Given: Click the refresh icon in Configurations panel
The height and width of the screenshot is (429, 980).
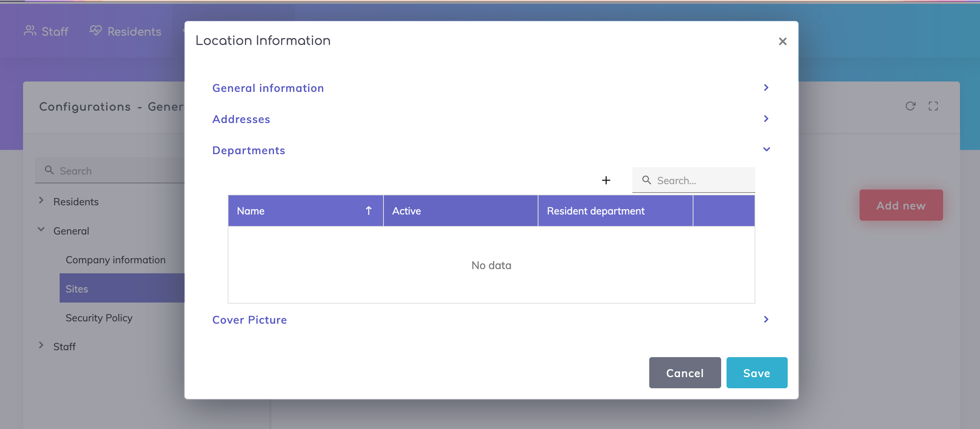Looking at the screenshot, I should (x=910, y=106).
